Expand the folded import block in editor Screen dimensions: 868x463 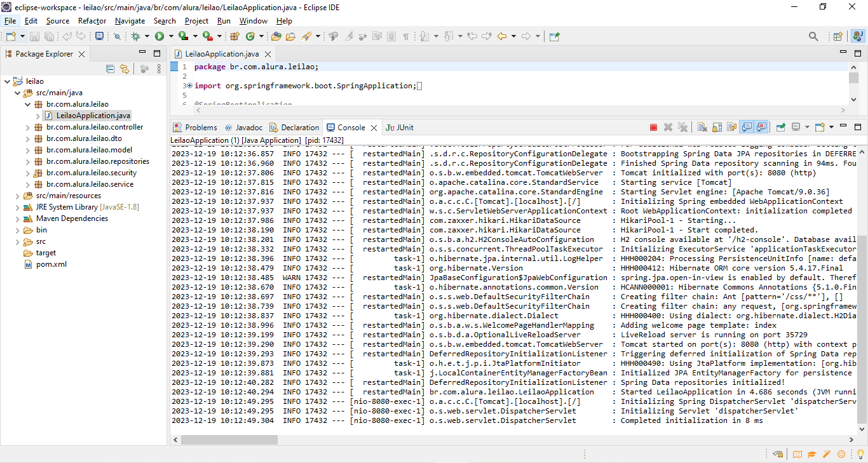point(188,86)
